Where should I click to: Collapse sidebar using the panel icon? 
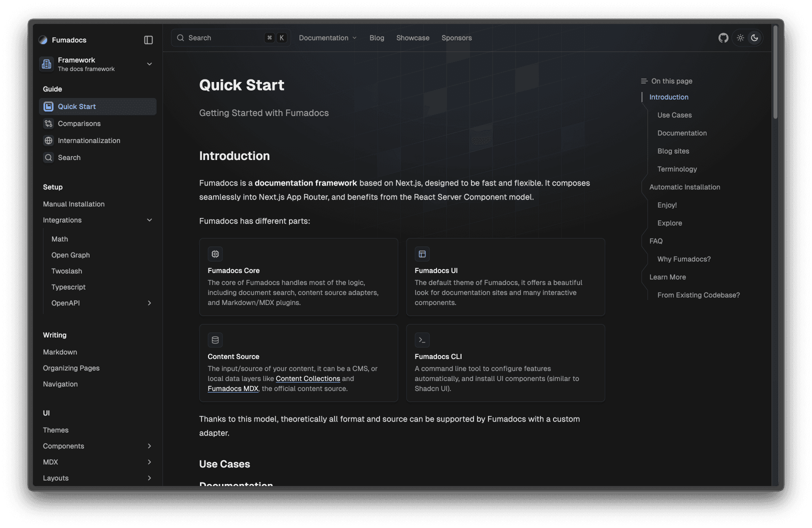pos(148,40)
